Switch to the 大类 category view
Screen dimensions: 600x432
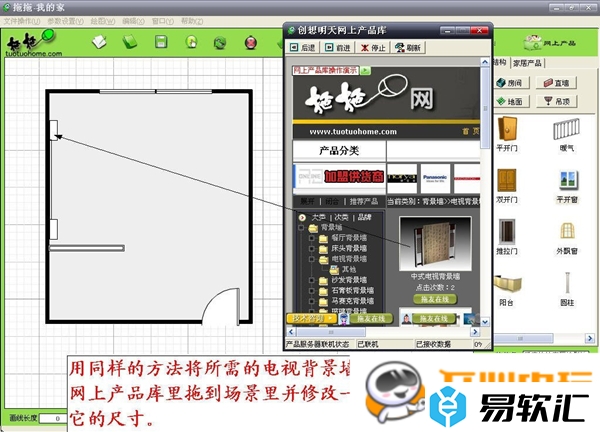point(318,217)
